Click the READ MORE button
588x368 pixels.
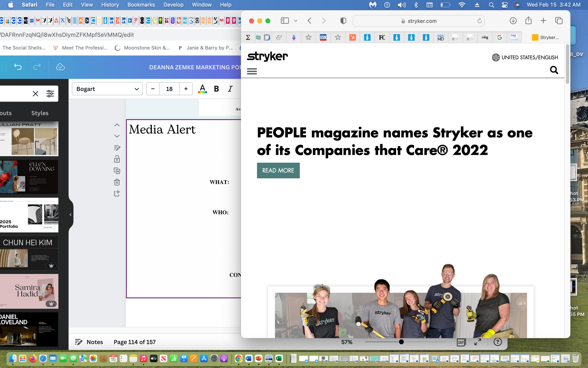(278, 170)
